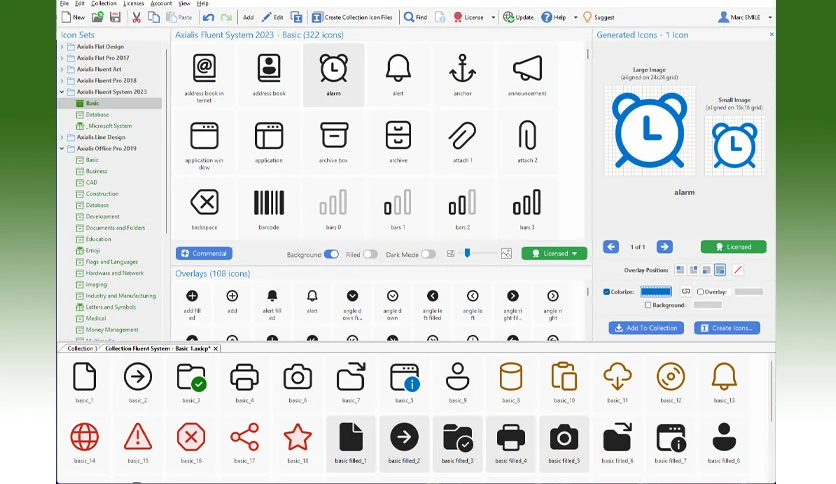Expand the Axialis Line Design set
Screen dimensions: 836x484
coord(62,138)
